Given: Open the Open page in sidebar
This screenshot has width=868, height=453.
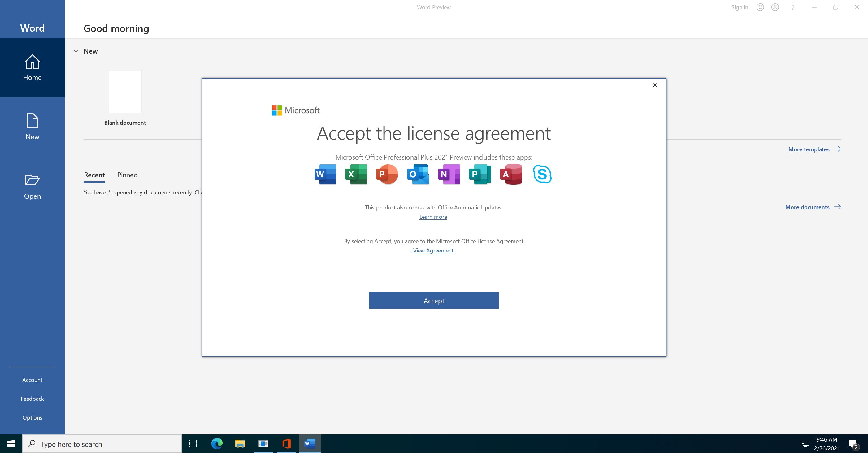Looking at the screenshot, I should (x=32, y=187).
